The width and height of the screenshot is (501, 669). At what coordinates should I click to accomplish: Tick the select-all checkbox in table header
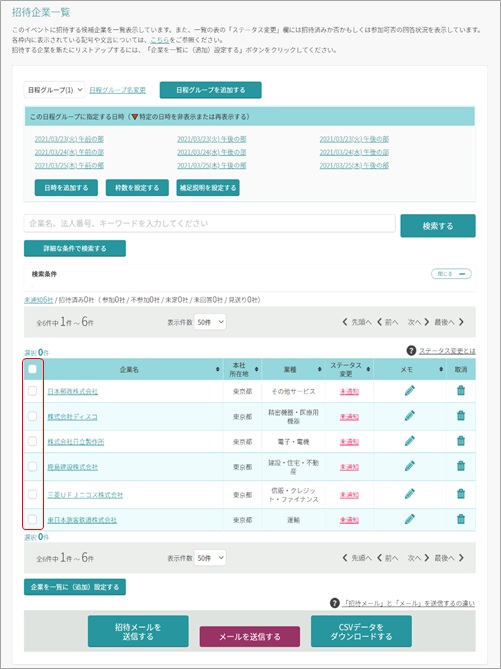32,369
